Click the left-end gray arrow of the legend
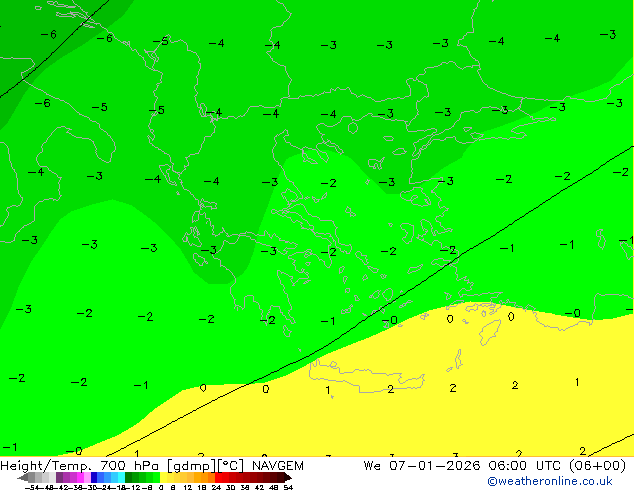The width and height of the screenshot is (634, 490). click(23, 478)
